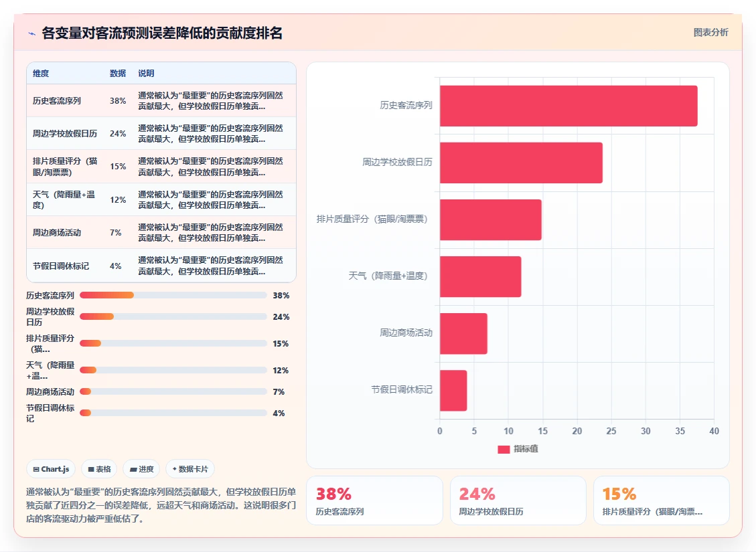
Task: Click the 说明 table column header
Action: tap(146, 73)
